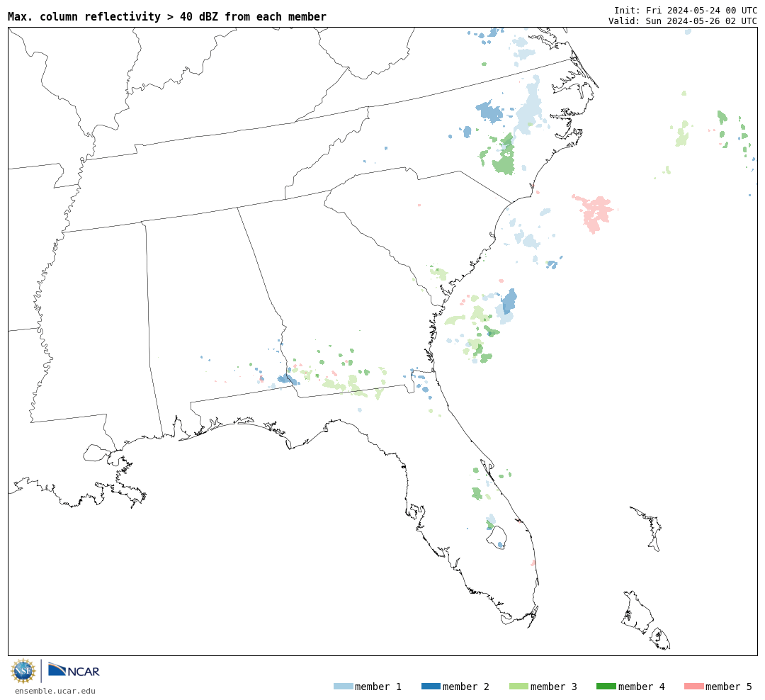The height and width of the screenshot is (700, 765).
Task: Click the NCAR logo
Action: pyautogui.click(x=74, y=670)
